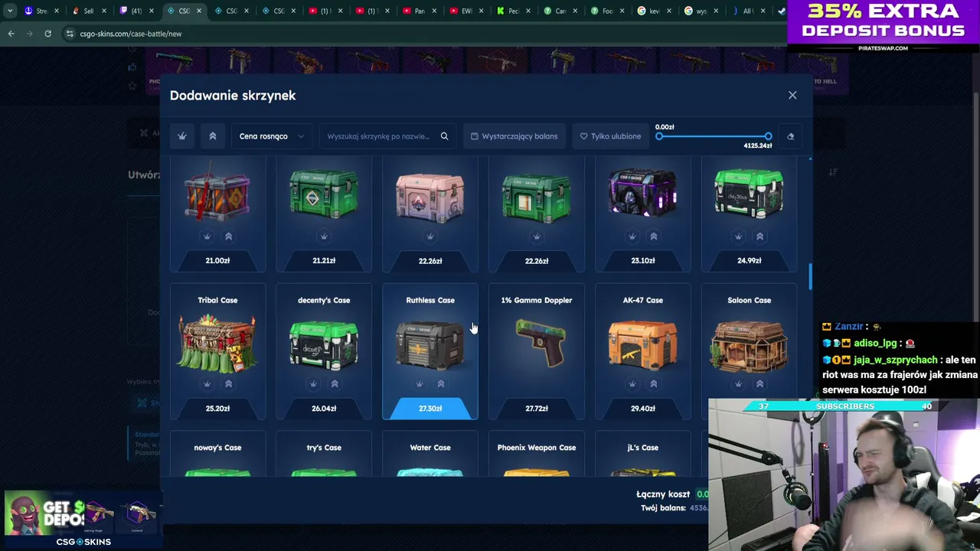Click double-chevron badge on the 23.10zł case
Screen dimensions: 980x551
654,236
